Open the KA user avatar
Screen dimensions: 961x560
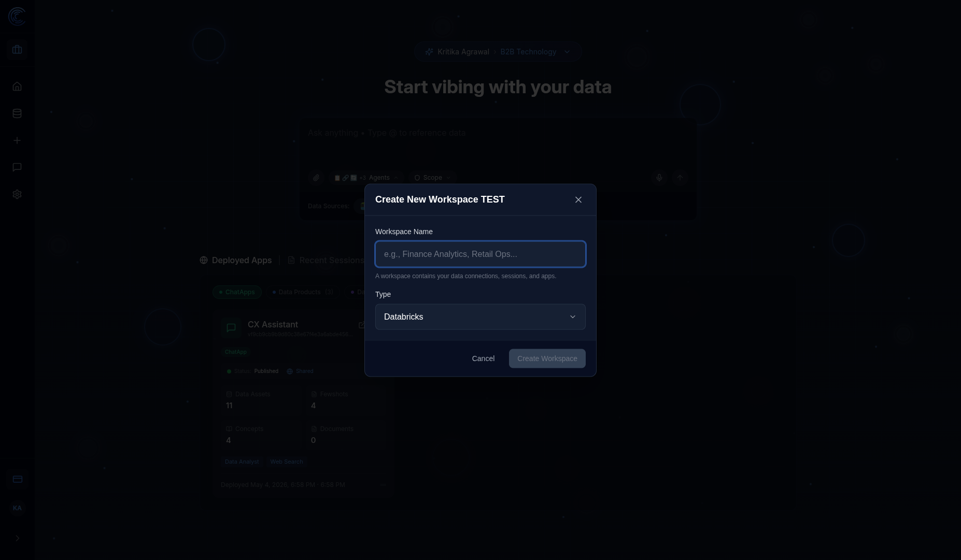(17, 508)
